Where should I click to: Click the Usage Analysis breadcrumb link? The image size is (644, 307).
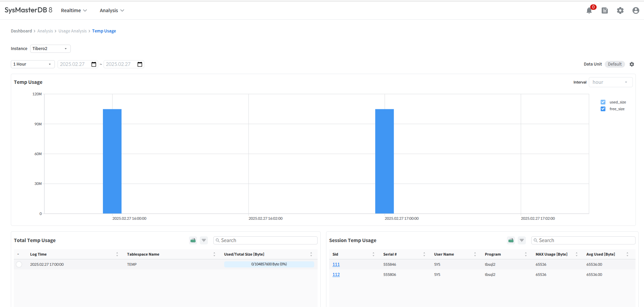(72, 31)
